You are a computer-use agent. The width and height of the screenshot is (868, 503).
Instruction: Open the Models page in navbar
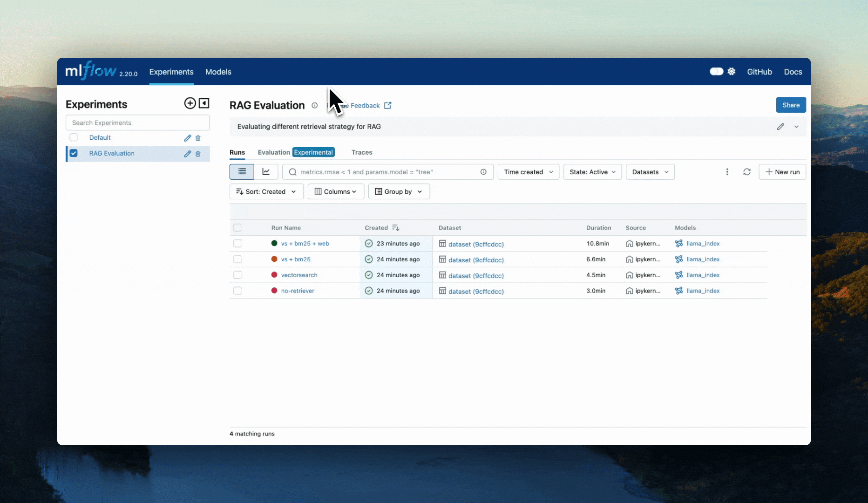coord(218,72)
